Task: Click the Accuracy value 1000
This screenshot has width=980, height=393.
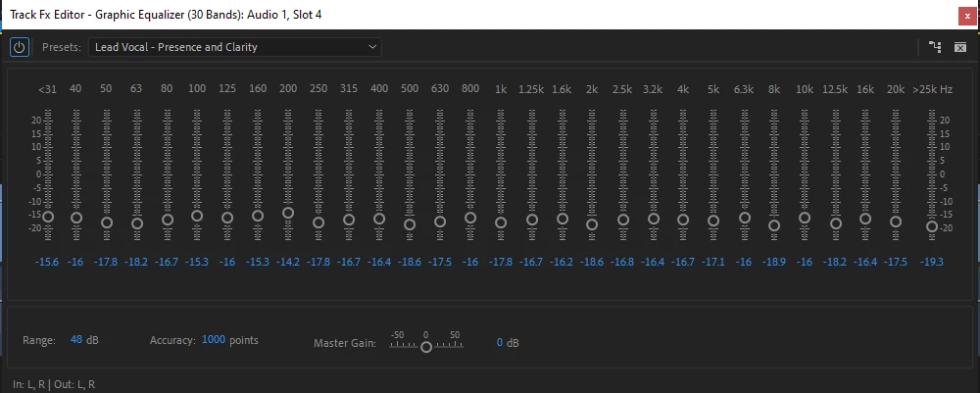Action: click(213, 340)
